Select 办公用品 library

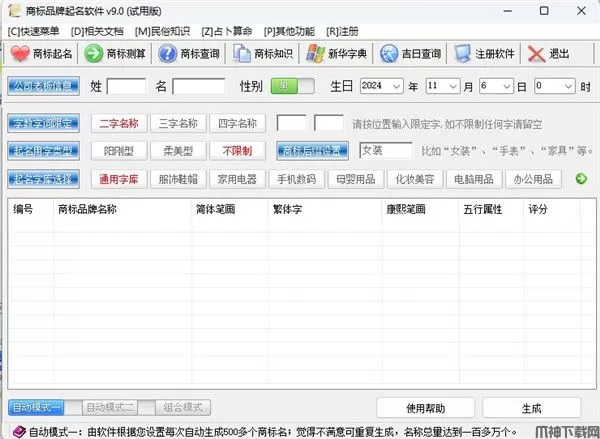pos(533,179)
